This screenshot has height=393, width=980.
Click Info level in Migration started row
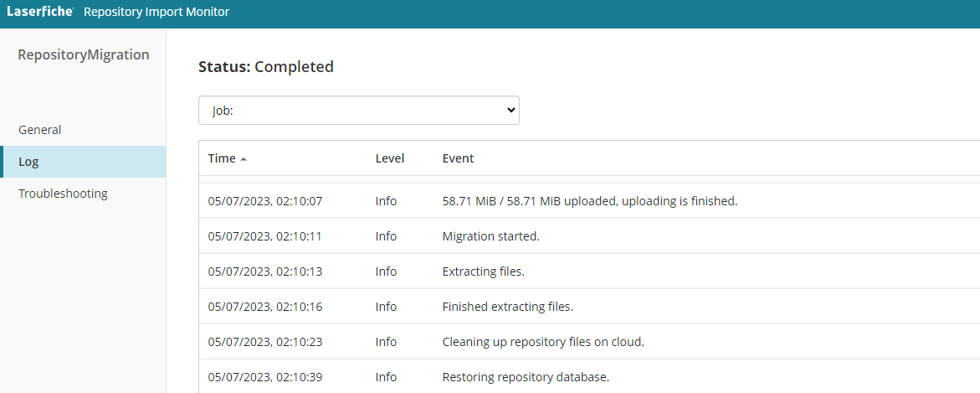click(387, 236)
